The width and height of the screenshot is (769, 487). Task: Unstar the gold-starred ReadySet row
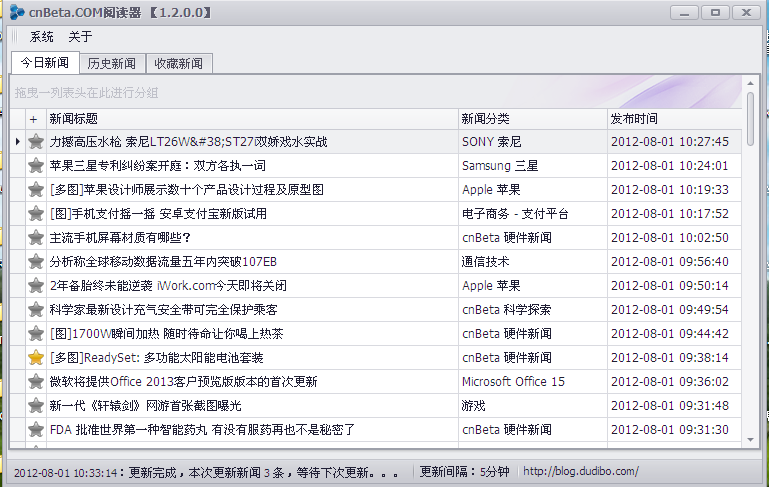36,358
